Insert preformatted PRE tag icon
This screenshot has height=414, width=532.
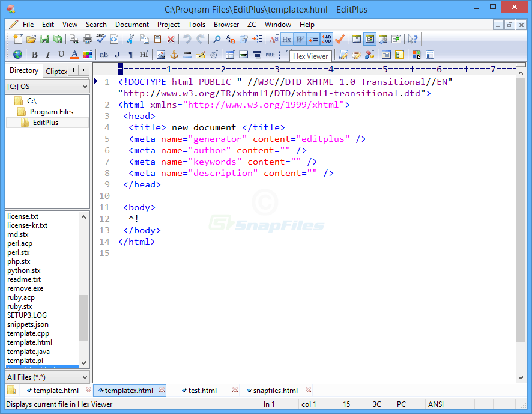tap(270, 55)
